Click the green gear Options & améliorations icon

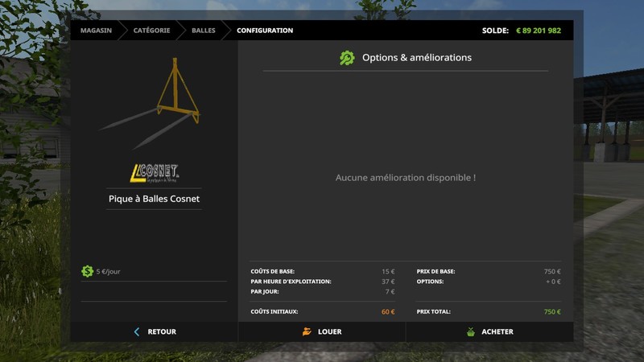[x=347, y=58]
